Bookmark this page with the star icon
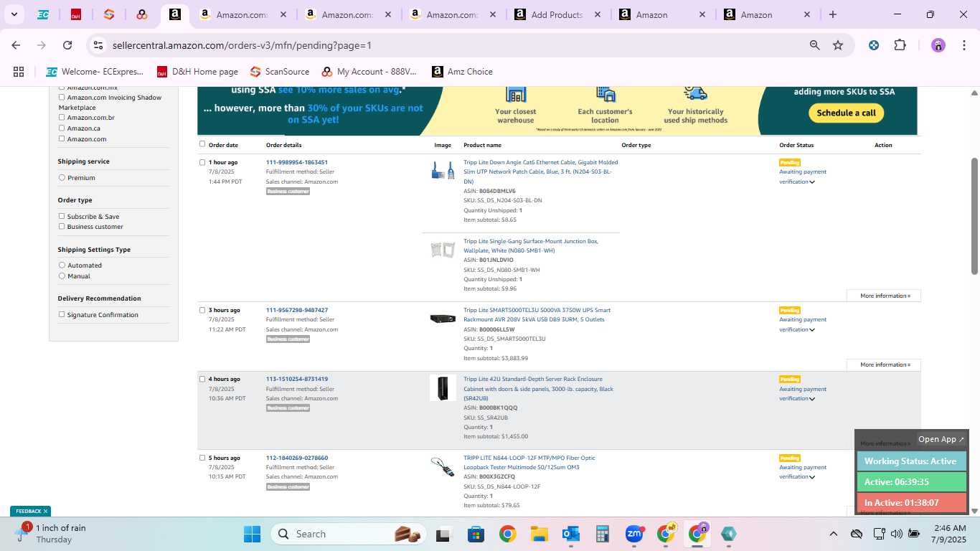Screen dimensions: 980x551 (838, 45)
